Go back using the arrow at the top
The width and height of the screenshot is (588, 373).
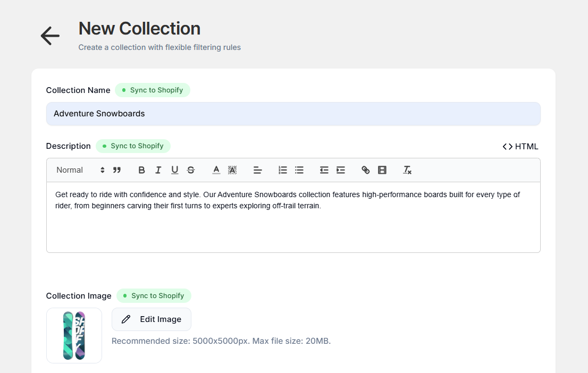pos(49,36)
